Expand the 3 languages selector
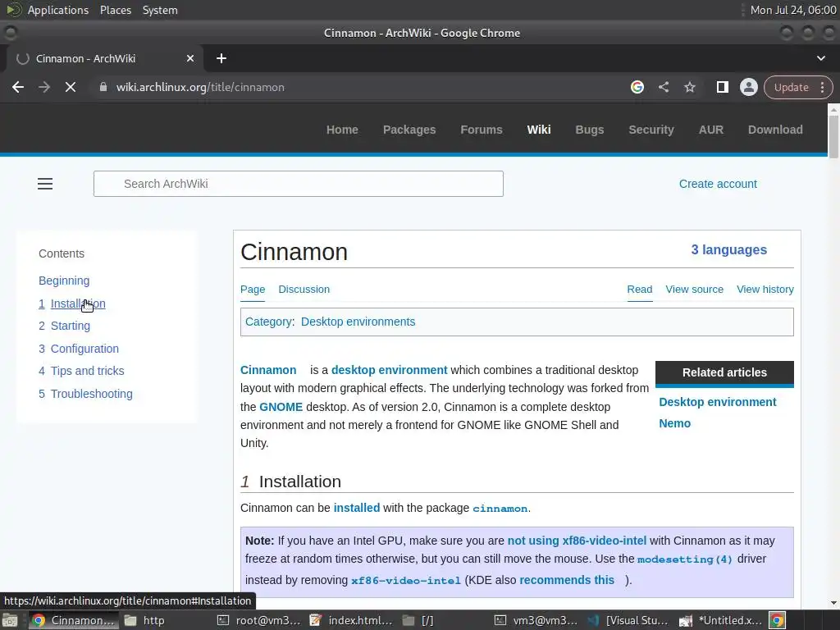 pos(728,249)
